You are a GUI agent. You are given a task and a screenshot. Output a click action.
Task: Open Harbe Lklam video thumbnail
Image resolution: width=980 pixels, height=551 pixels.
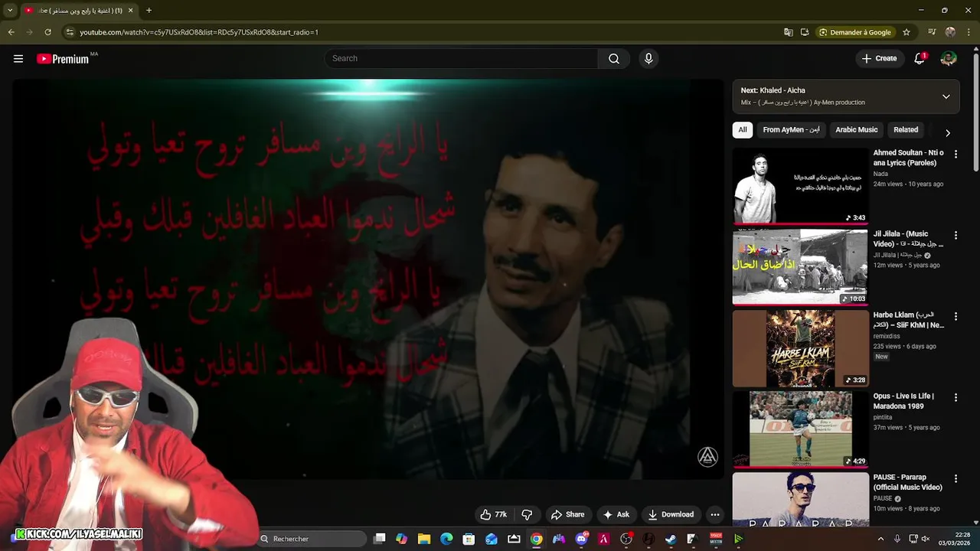tap(801, 348)
